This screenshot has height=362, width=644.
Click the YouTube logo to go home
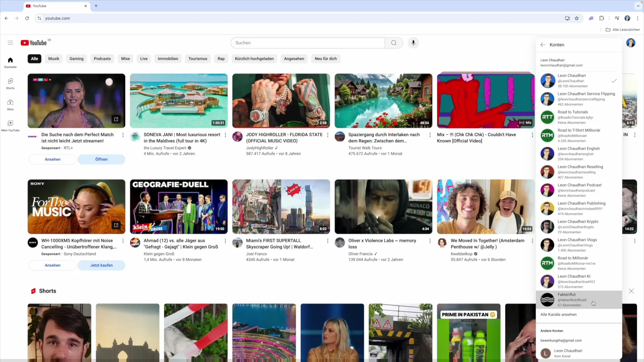click(34, 43)
